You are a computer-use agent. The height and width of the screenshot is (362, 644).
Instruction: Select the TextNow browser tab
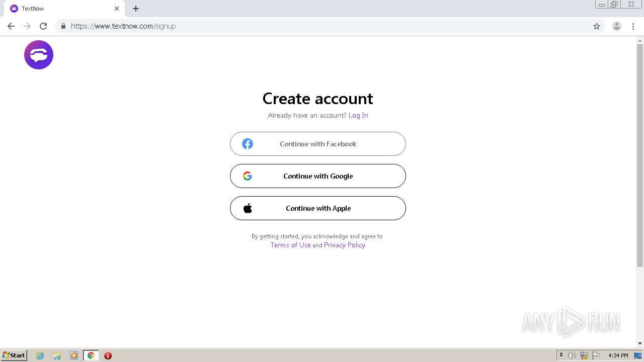[x=64, y=9]
